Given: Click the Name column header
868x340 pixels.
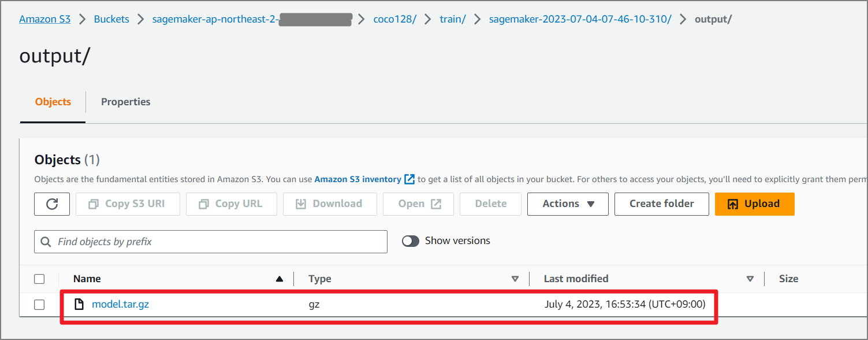Looking at the screenshot, I should click(87, 279).
